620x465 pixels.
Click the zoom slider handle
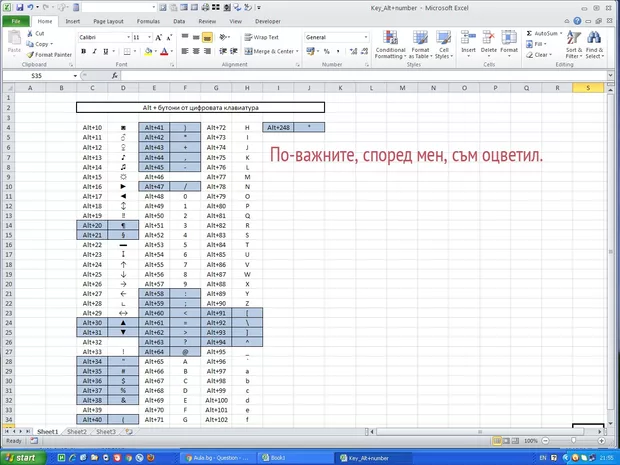[x=573, y=440]
